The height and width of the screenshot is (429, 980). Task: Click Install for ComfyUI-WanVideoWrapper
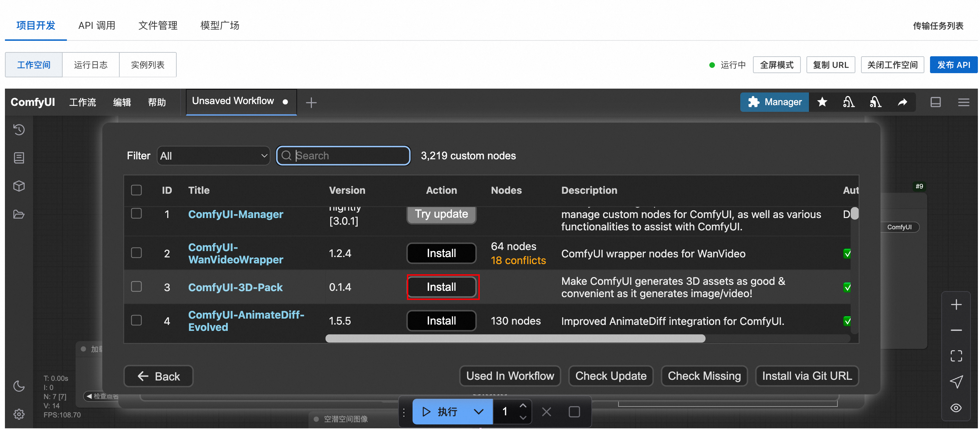coord(441,253)
